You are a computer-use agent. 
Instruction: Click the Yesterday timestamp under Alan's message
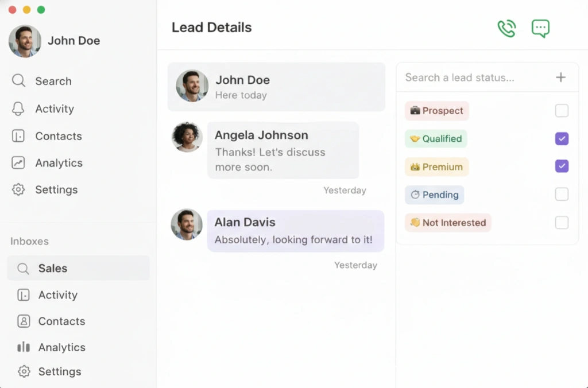click(x=355, y=265)
